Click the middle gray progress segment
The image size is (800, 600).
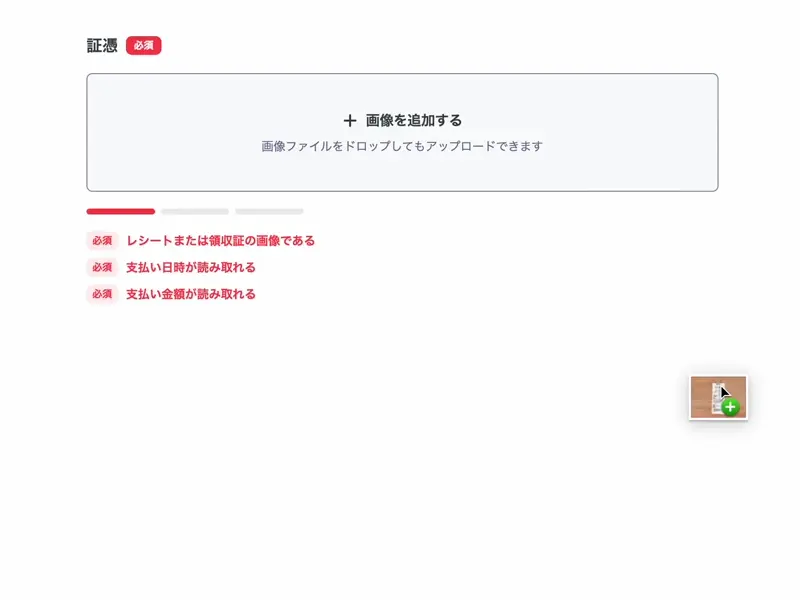(x=195, y=211)
